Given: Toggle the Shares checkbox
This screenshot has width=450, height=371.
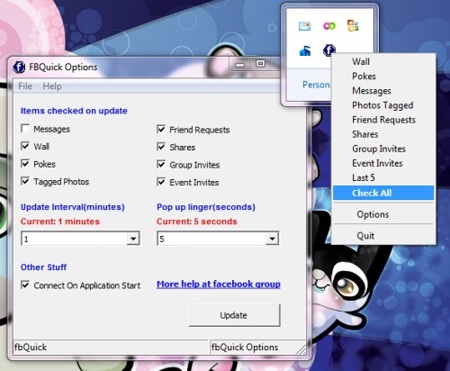Looking at the screenshot, I should (x=161, y=147).
